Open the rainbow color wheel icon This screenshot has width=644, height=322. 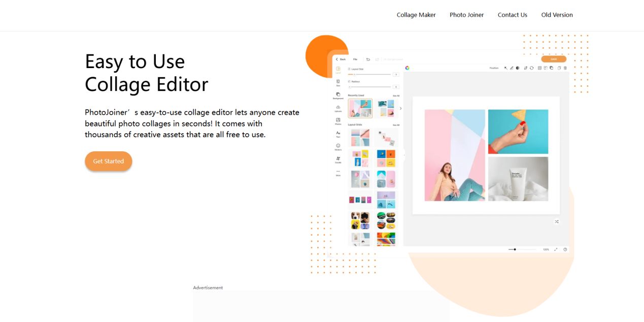(407, 68)
